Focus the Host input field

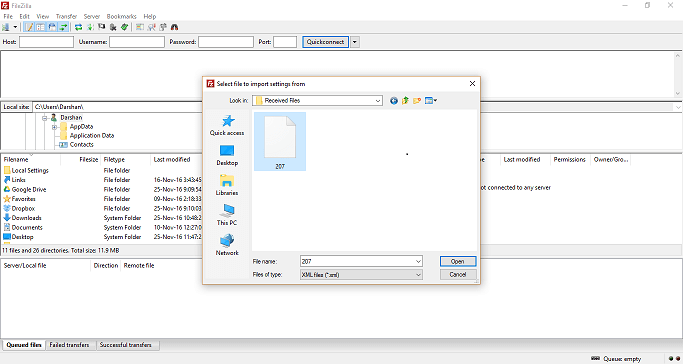(46, 42)
